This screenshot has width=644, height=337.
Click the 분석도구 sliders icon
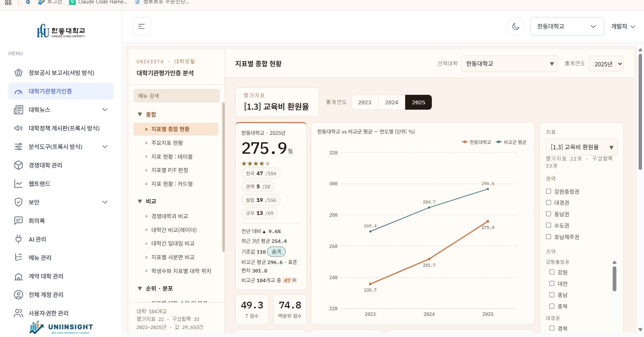coord(19,147)
